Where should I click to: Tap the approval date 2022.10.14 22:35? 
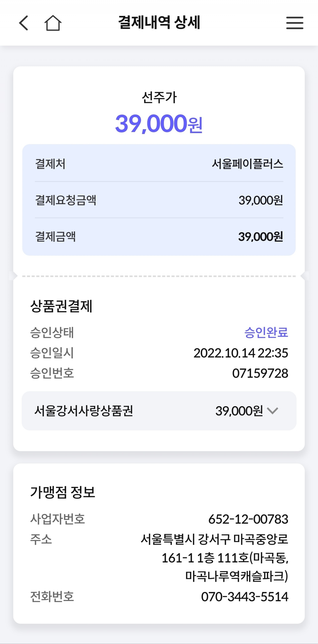coord(241,353)
